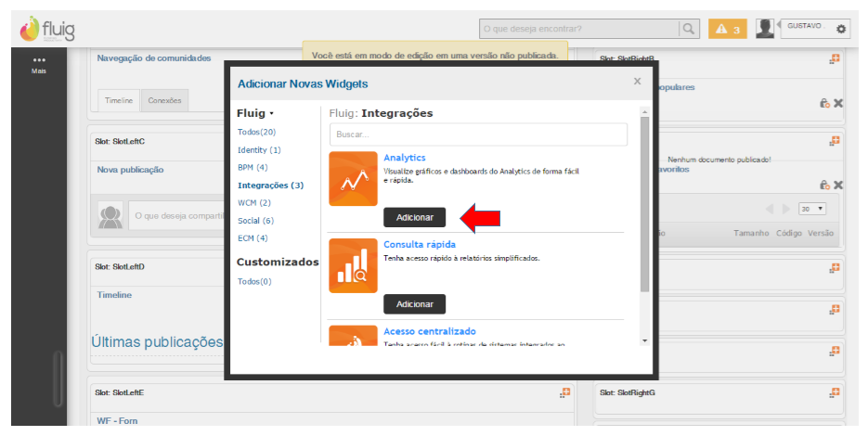This screenshot has width=868, height=436.
Task: Select the BPM (4) category
Action: click(x=253, y=167)
